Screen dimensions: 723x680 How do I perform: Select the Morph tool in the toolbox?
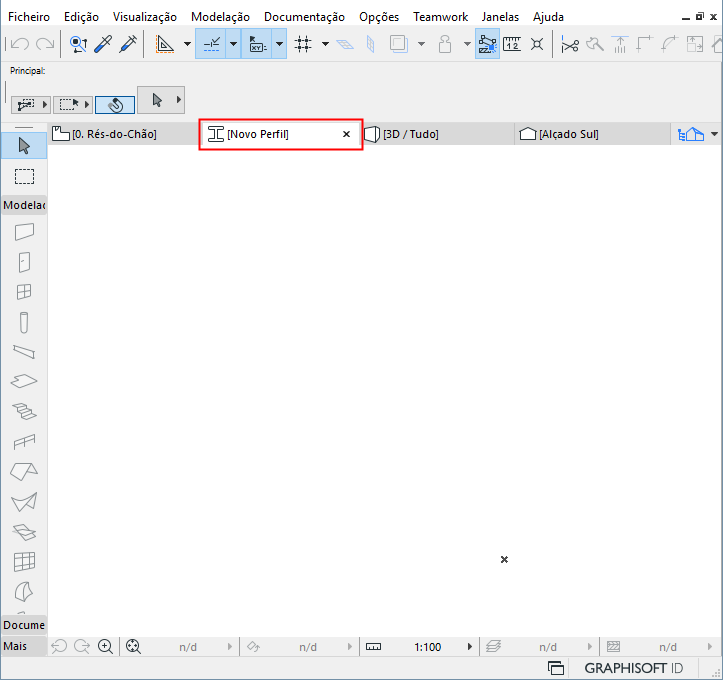(24, 592)
